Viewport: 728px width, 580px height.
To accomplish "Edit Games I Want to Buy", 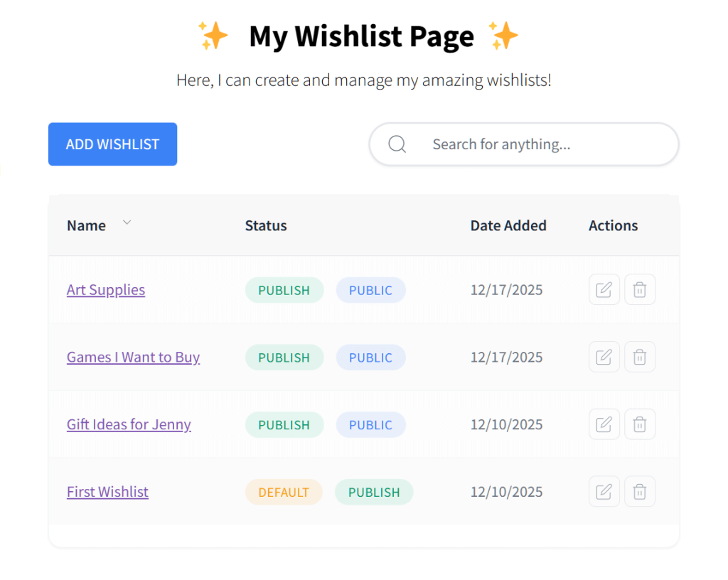I will coord(604,357).
